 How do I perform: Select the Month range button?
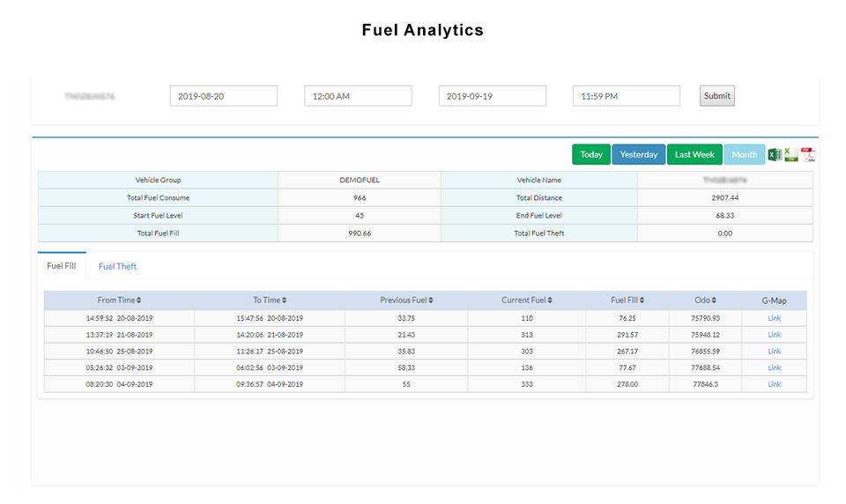click(x=745, y=154)
